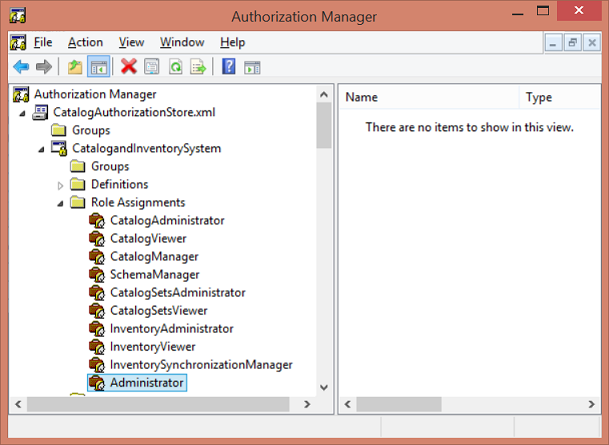Screen dimensions: 609x445
Task: Click the Up one level folder icon
Action: tap(75, 67)
